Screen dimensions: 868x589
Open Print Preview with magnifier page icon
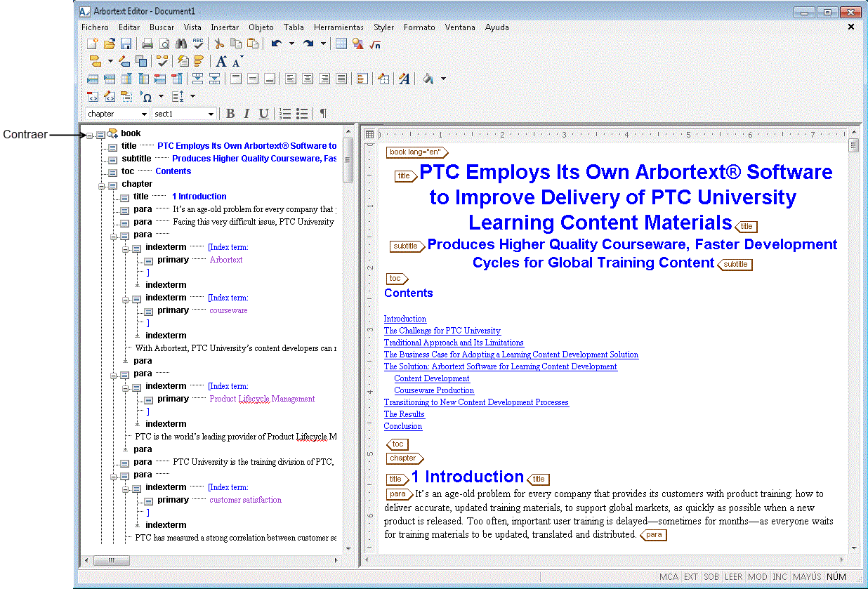pyautogui.click(x=164, y=44)
